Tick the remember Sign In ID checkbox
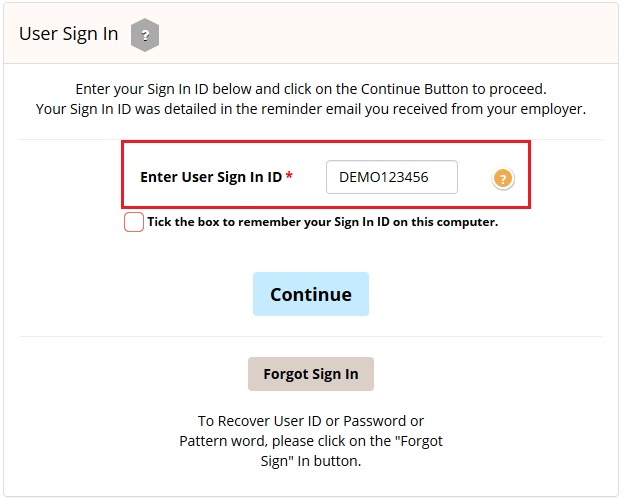The width and height of the screenshot is (624, 500). (x=134, y=222)
